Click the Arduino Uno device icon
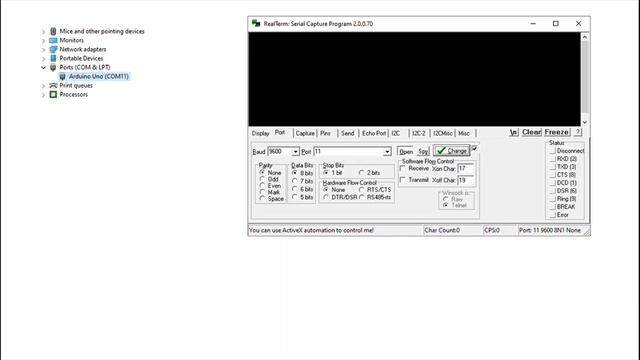The width and height of the screenshot is (640, 360). [x=62, y=76]
